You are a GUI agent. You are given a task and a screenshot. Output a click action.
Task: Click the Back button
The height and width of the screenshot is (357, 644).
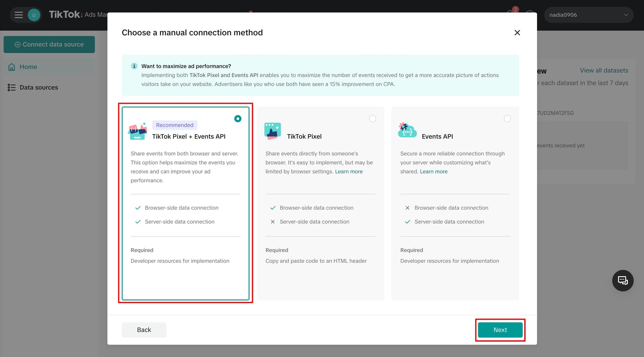pos(144,330)
